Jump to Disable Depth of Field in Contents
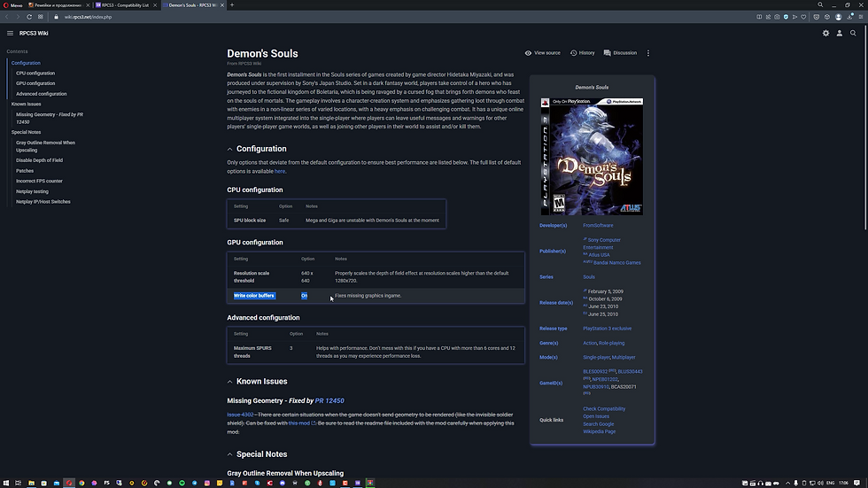 pos(39,160)
